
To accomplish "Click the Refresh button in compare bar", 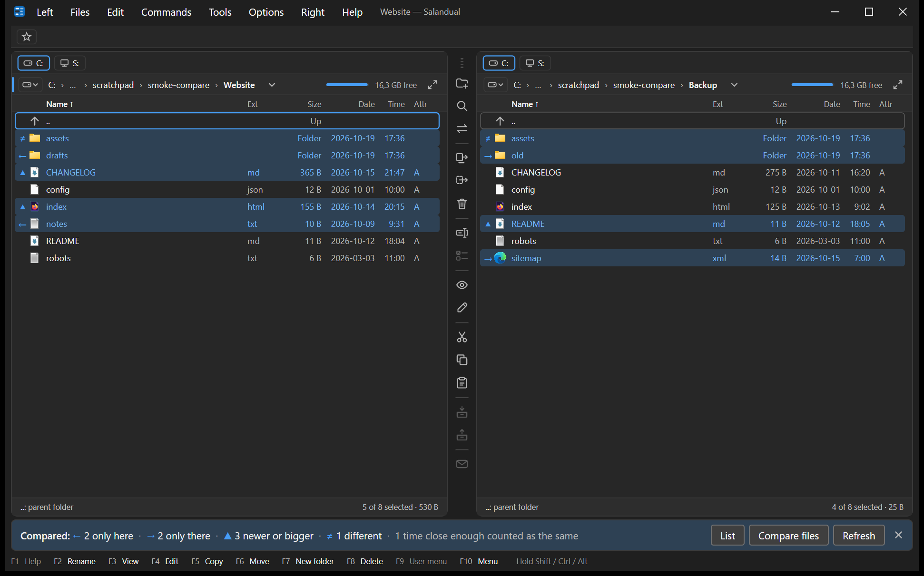I will pyautogui.click(x=859, y=536).
